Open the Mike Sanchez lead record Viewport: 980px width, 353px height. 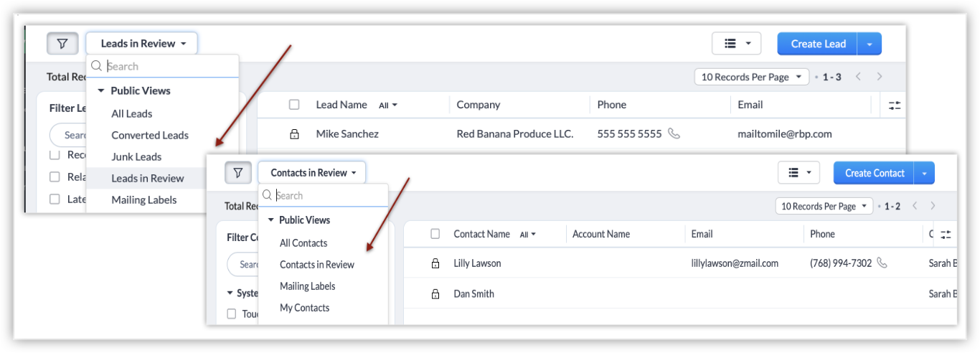(347, 133)
